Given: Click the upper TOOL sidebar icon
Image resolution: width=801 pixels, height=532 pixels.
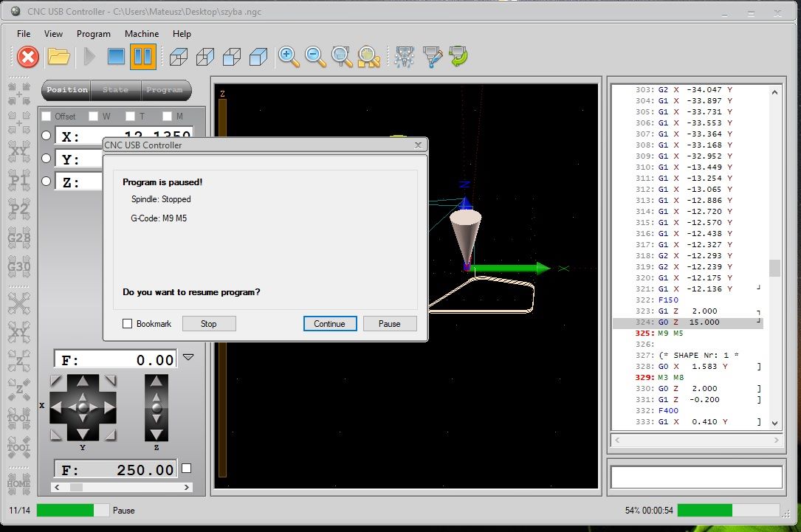Looking at the screenshot, I should [x=19, y=418].
